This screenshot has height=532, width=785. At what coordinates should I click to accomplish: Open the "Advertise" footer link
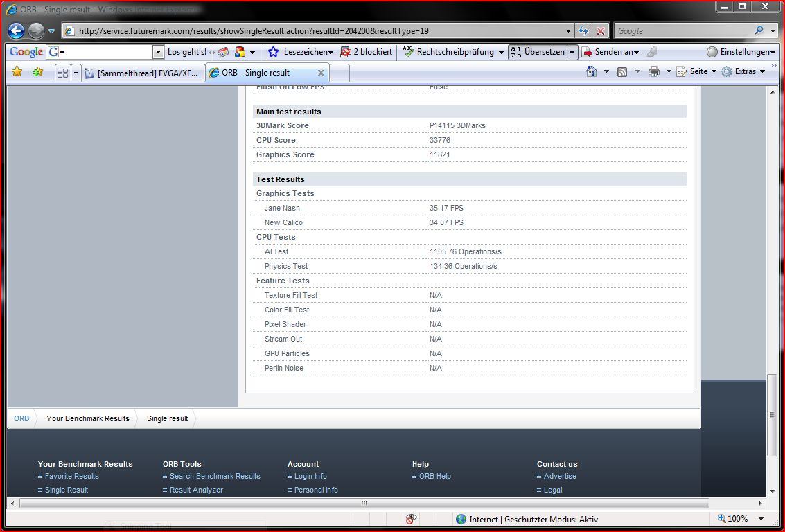tap(560, 476)
